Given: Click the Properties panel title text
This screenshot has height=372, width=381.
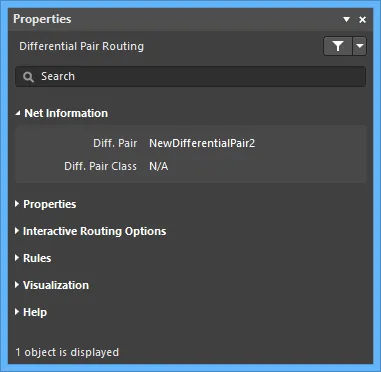Looking at the screenshot, I should tap(42, 19).
